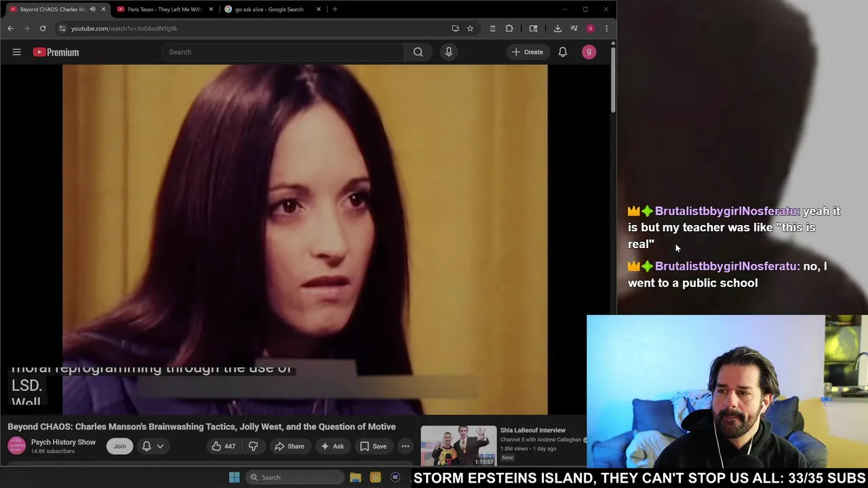Open the orange app icon in taskbar

375,477
